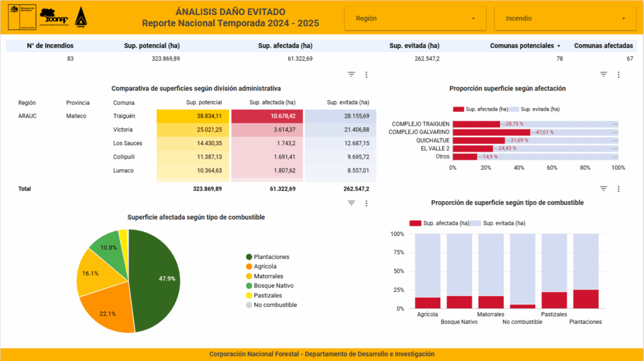Image resolution: width=644 pixels, height=361 pixels.
Task: Expand the Incendio dropdown filter
Action: pyautogui.click(x=565, y=19)
